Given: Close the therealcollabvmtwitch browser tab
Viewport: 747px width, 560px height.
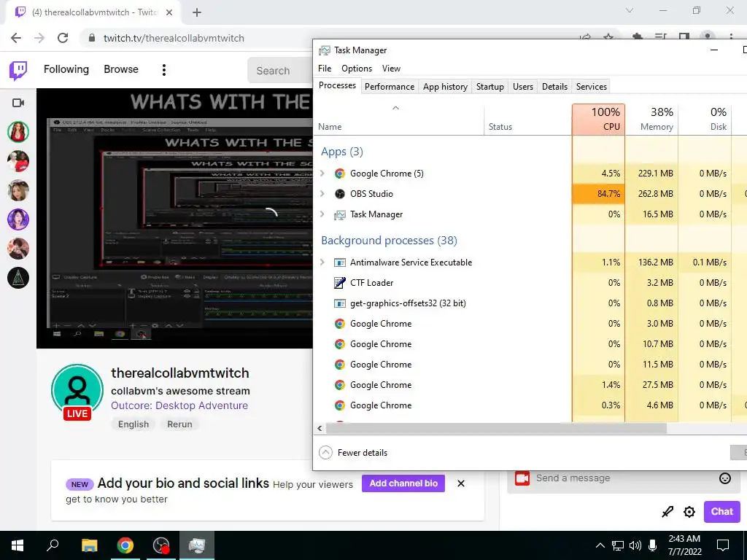Looking at the screenshot, I should click(169, 12).
